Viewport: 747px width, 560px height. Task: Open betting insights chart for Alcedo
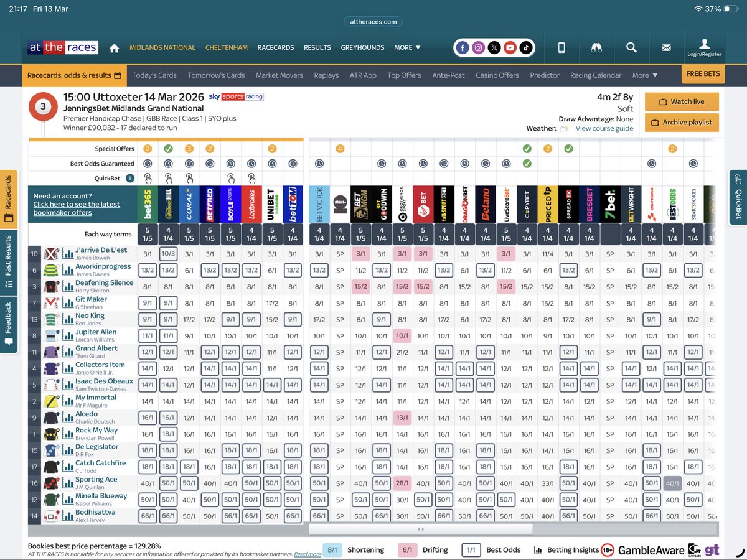pos(68,418)
